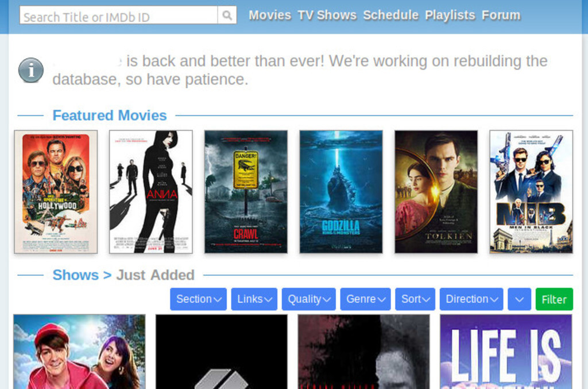The image size is (588, 389).
Task: Open the Crawl movie poster
Action: 246,192
